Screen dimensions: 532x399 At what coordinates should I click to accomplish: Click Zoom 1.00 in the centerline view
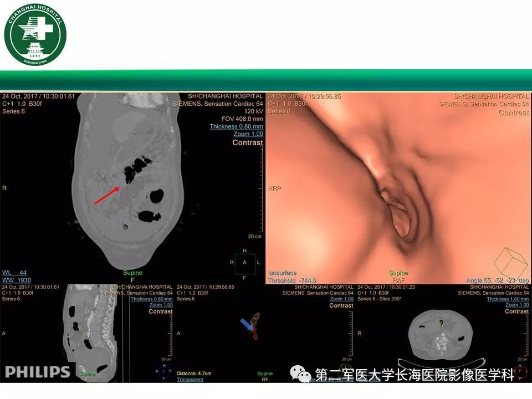click(342, 299)
